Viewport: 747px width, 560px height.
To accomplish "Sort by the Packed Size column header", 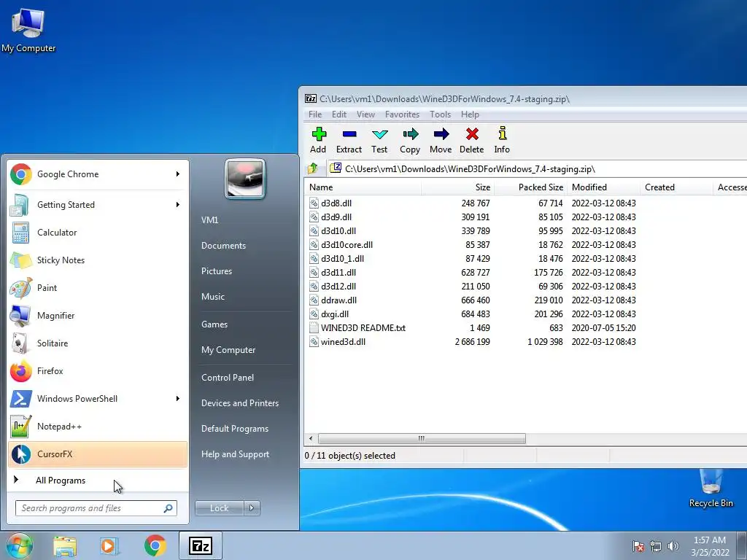I will pos(531,187).
